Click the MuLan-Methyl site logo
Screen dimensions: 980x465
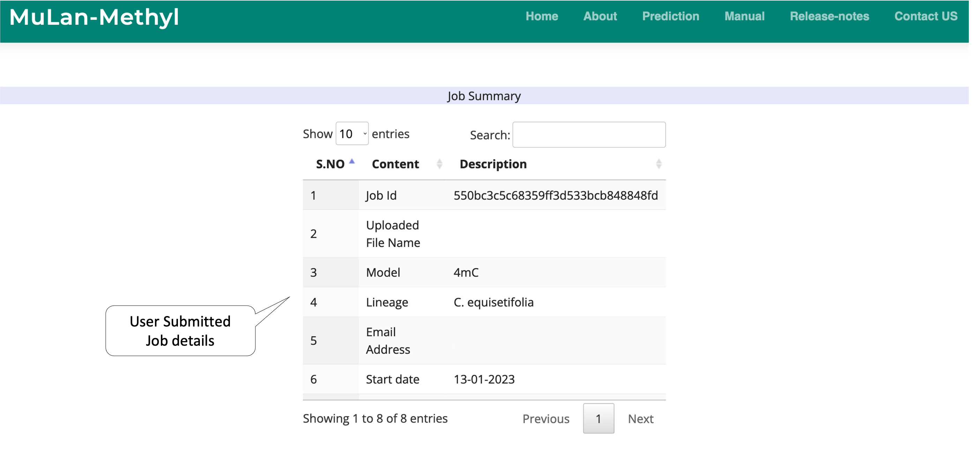click(94, 17)
